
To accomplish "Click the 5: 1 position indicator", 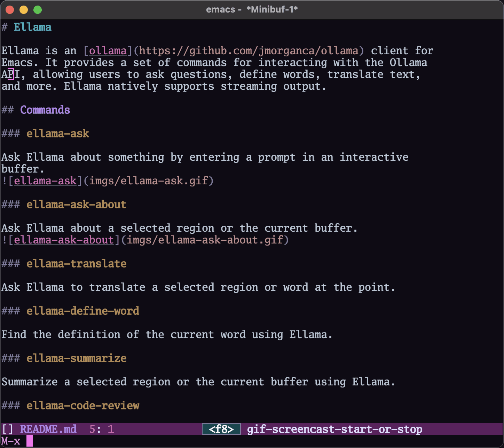I will point(102,429).
